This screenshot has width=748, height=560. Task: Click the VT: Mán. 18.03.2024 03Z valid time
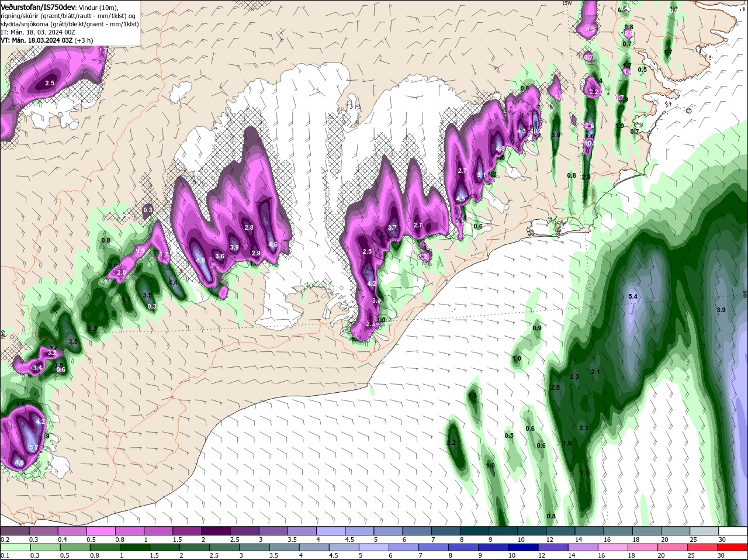click(x=37, y=40)
